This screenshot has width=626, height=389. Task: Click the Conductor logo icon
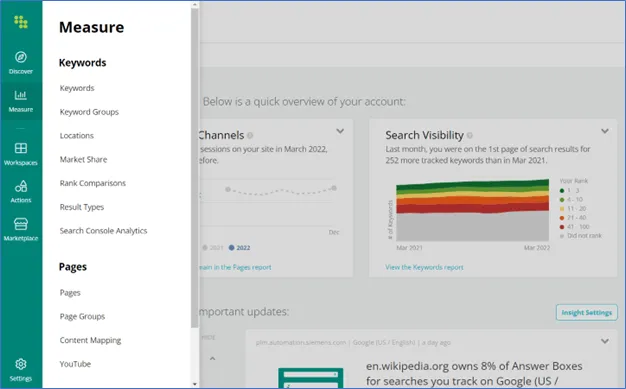21,22
